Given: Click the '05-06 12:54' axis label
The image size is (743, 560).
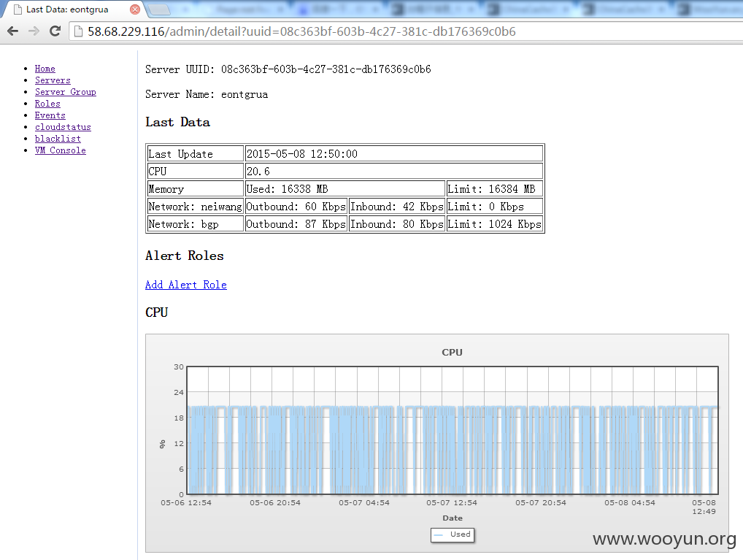Looking at the screenshot, I should pyautogui.click(x=185, y=502).
